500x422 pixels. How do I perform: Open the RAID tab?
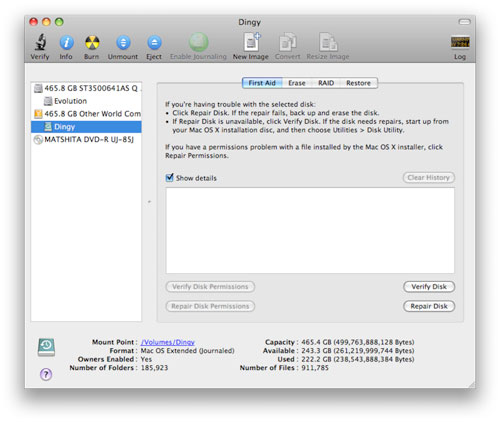(x=326, y=83)
